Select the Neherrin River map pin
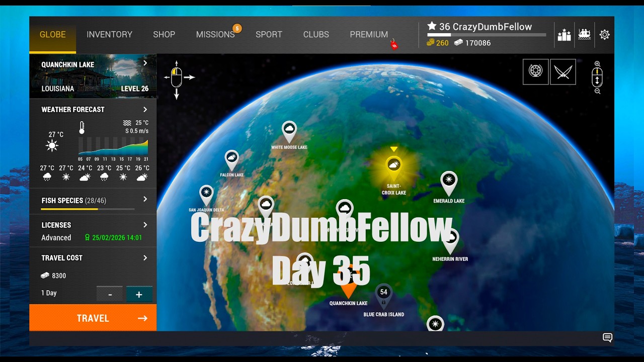Viewport: 644px width, 362px height. [x=450, y=241]
